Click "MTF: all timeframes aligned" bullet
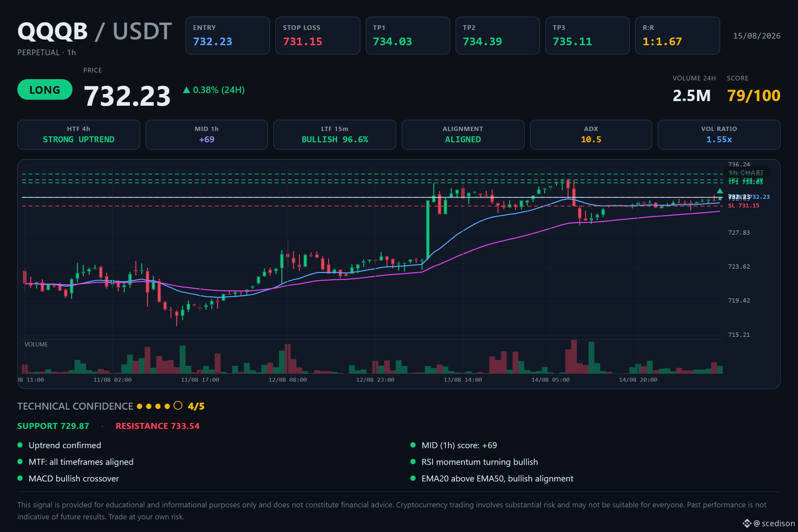This screenshot has width=798, height=532. coord(81,462)
